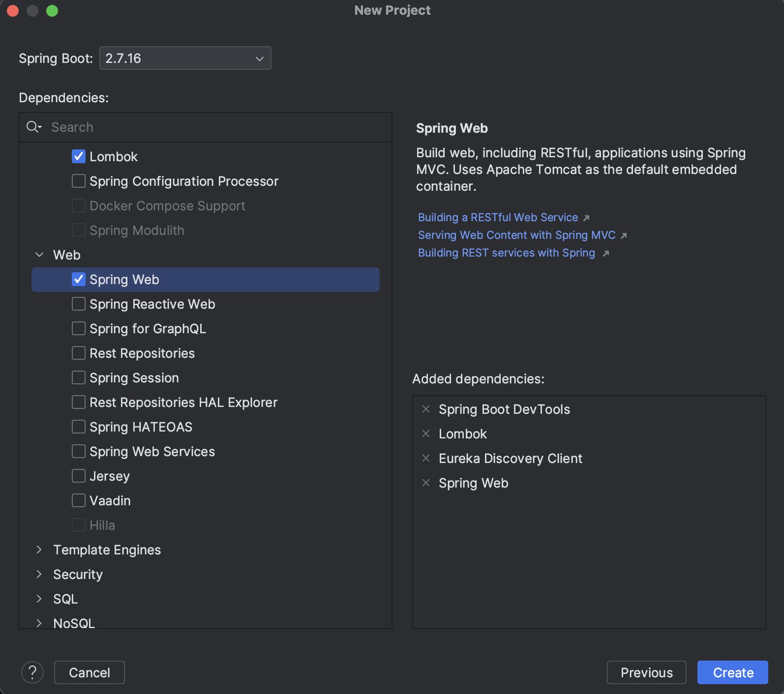Viewport: 784px width, 694px height.
Task: Uncheck the Spring Web checkbox
Action: (79, 279)
